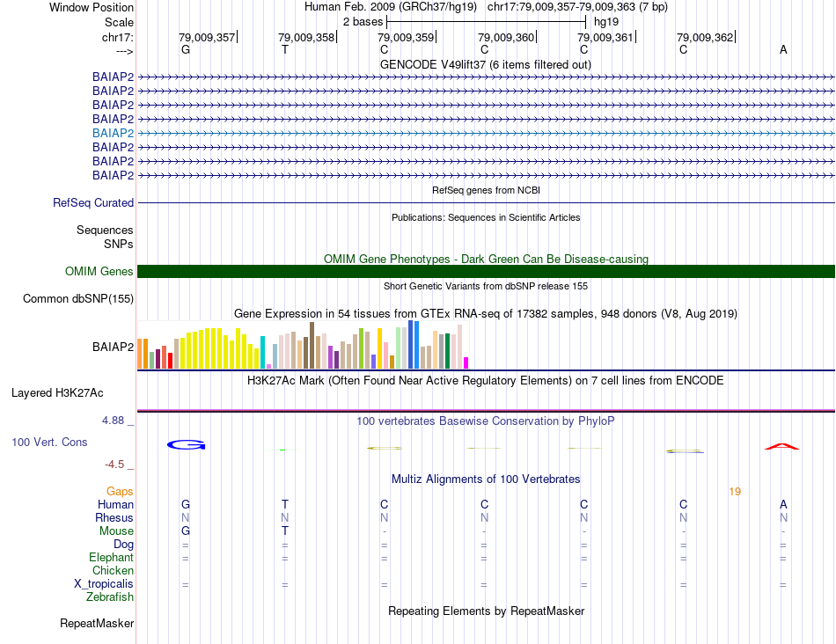Open Multiz Alignments of 100 Vertebrates title
Viewport: 836px width, 644px height.
tap(486, 479)
